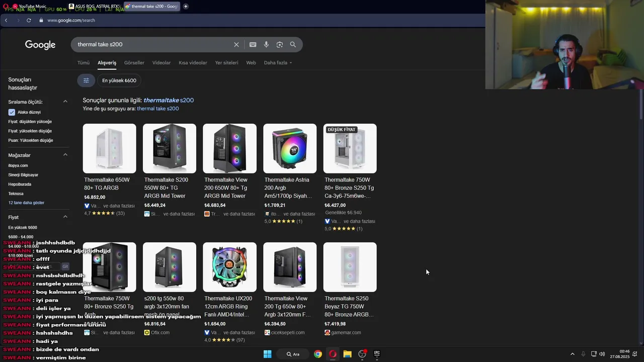This screenshot has height=362, width=644.
Task: Switch to Web tab
Action: [251, 63]
